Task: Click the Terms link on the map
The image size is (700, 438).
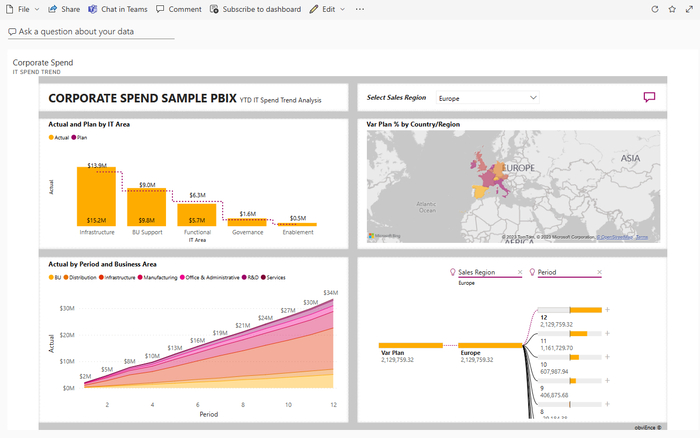Action: 642,237
